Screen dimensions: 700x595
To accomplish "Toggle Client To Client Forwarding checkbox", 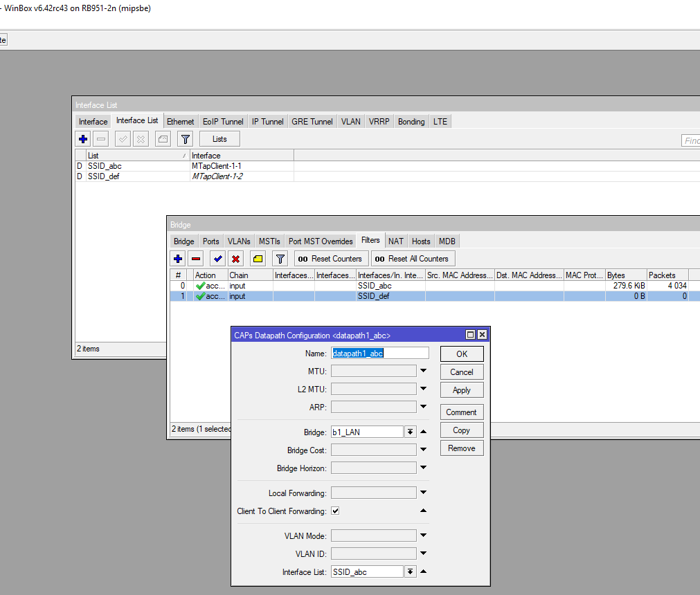I will pos(335,511).
